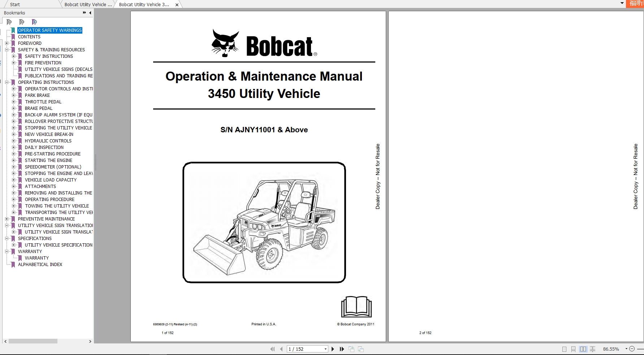This screenshot has height=355, width=644.
Task: Click the previous view icon
Action: (351, 349)
